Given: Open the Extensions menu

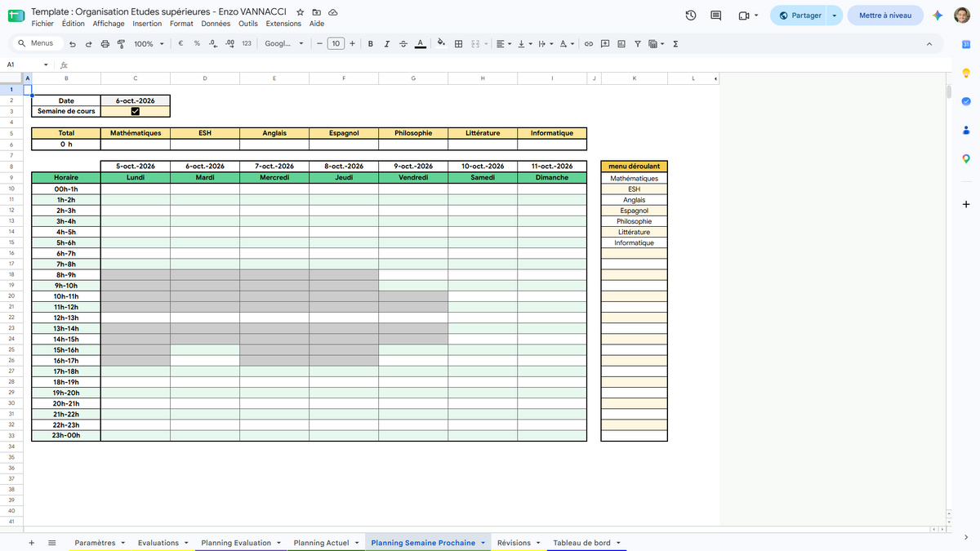Looking at the screenshot, I should pos(283,24).
